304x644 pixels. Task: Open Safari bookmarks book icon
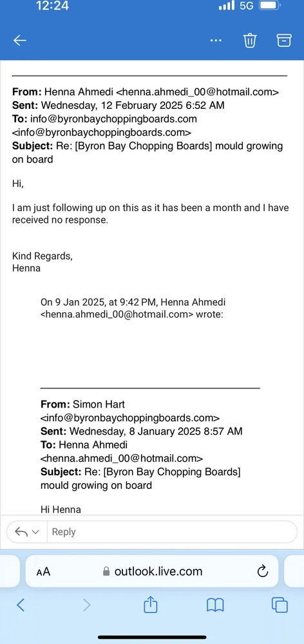(x=215, y=605)
